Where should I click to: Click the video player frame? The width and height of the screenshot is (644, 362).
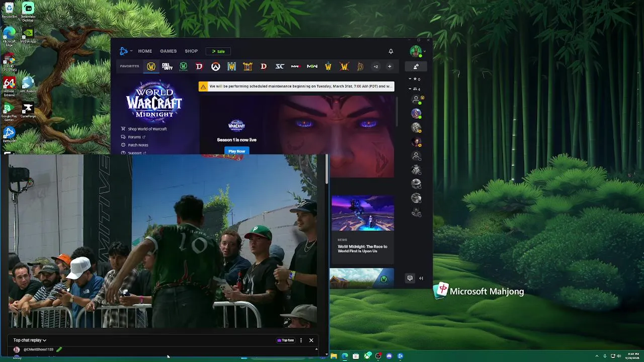[163, 241]
